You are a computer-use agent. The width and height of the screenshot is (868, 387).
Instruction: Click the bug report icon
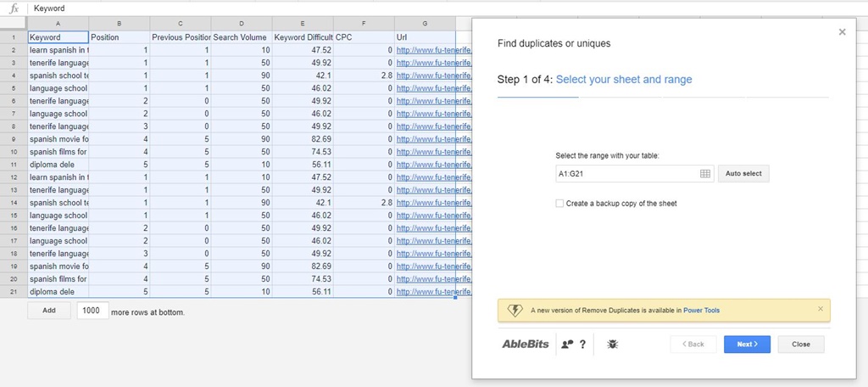613,344
